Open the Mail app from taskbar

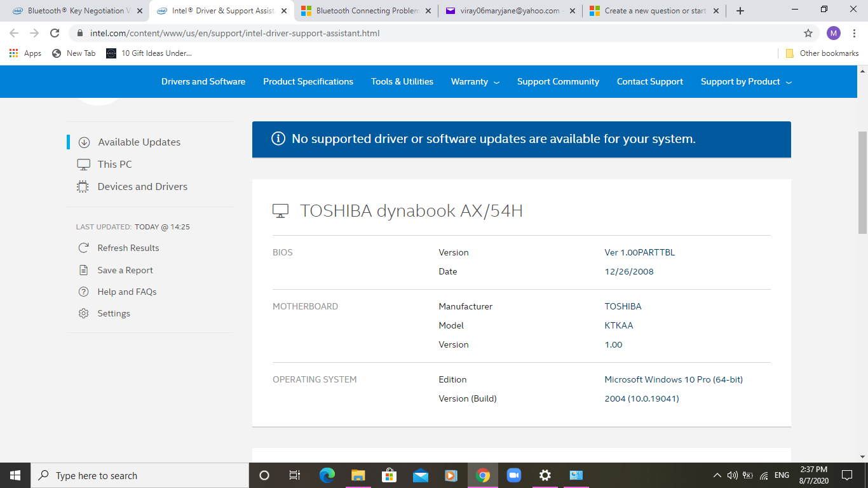tap(420, 475)
